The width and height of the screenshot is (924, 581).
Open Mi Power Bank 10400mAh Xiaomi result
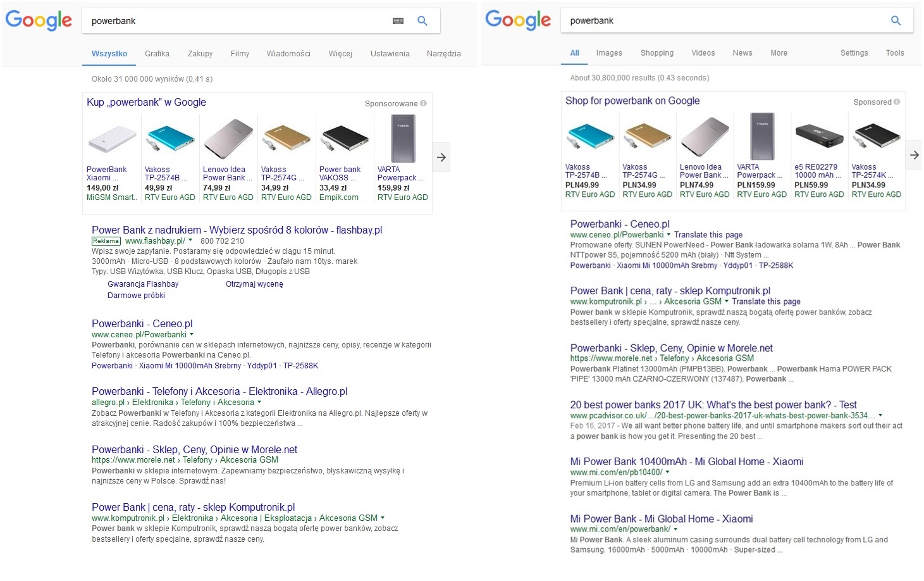pyautogui.click(x=686, y=461)
